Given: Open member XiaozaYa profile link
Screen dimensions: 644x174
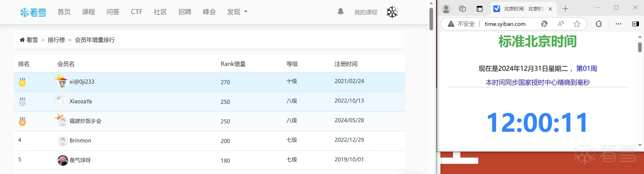Looking at the screenshot, I should pyautogui.click(x=80, y=101).
